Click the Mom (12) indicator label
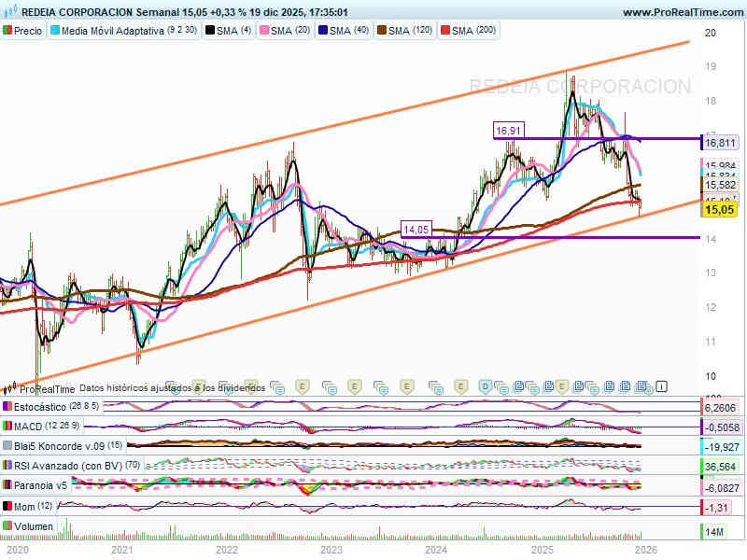The height and width of the screenshot is (560, 747). (30, 506)
